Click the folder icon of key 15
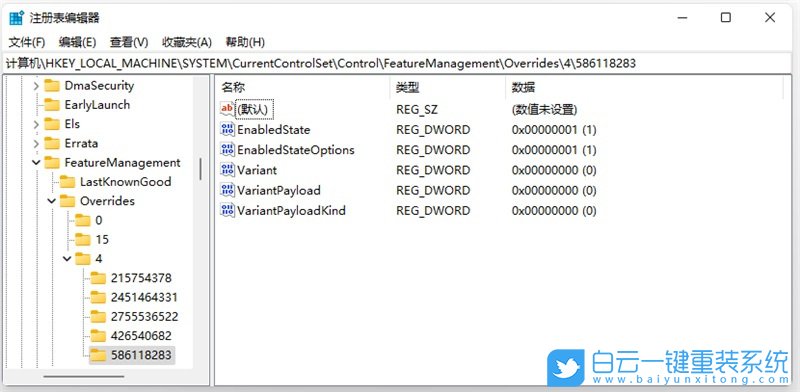 pyautogui.click(x=83, y=239)
